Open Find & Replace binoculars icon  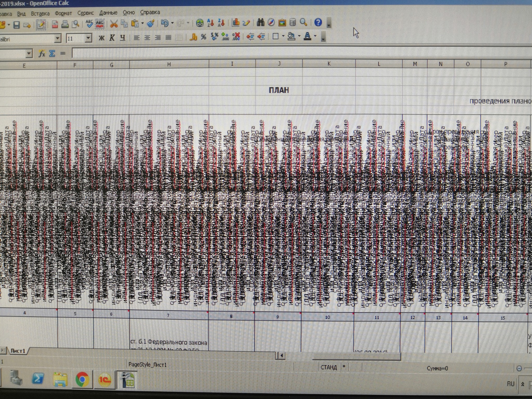point(260,23)
